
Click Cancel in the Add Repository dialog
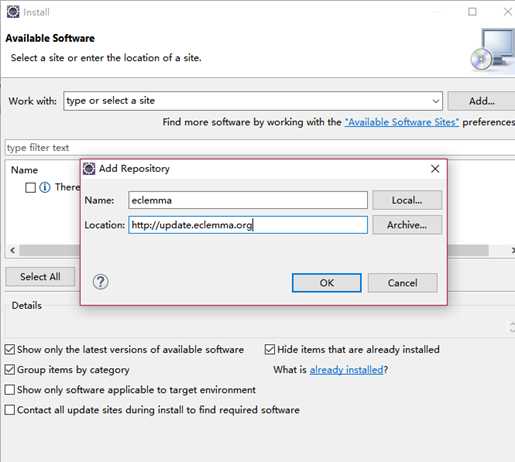click(403, 283)
